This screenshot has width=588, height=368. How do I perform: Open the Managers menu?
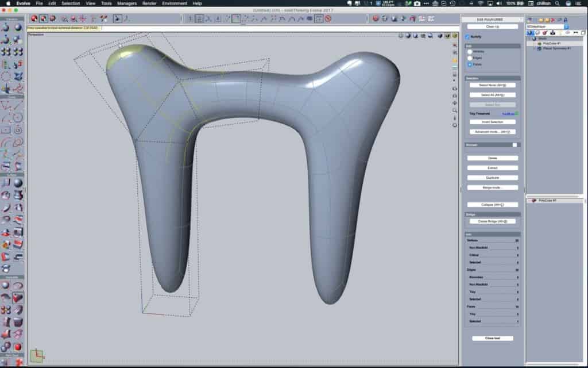tap(126, 3)
